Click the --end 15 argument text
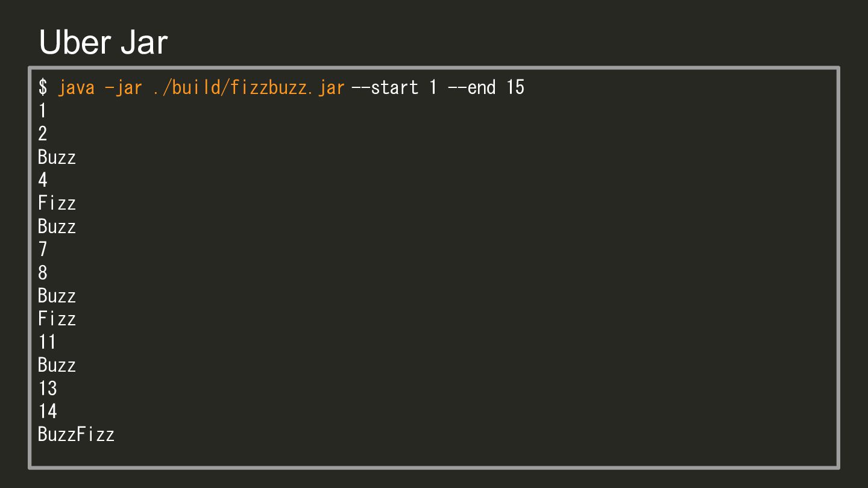Viewport: 868px width, 488px height. pos(486,88)
